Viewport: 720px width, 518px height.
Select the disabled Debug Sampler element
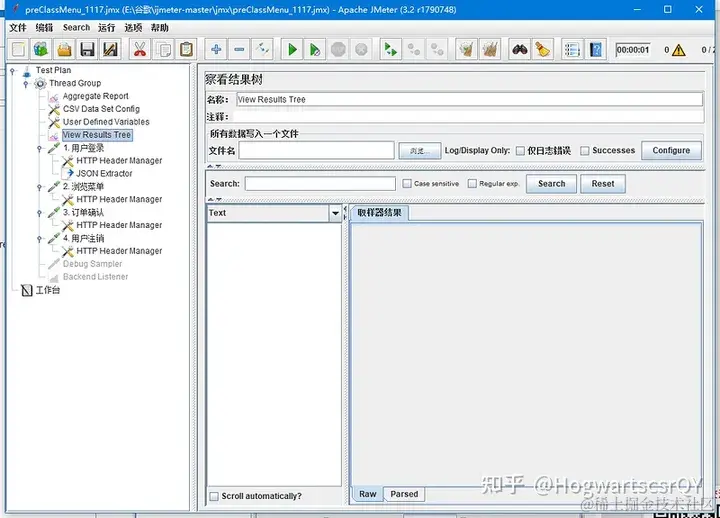[x=92, y=264]
